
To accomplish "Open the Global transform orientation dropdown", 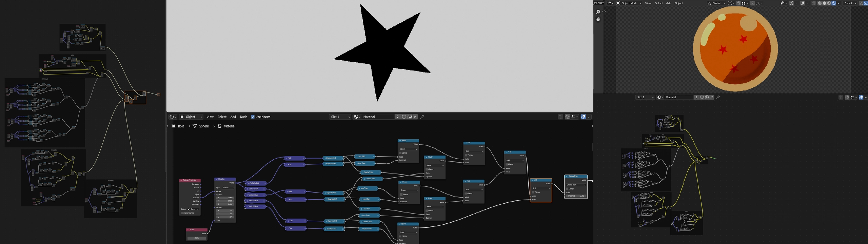I will [x=716, y=3].
